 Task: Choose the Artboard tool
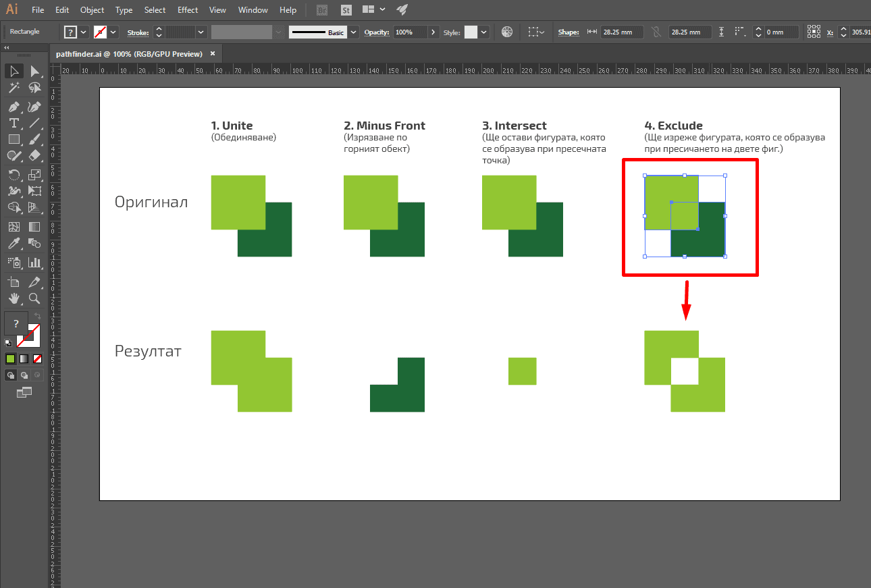(14, 282)
